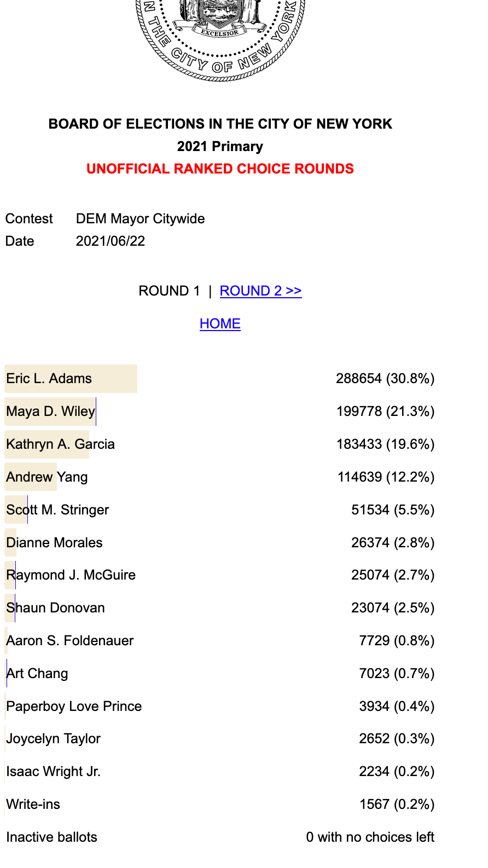The image size is (488, 868).
Task: Click the Dianne Morales candidate name
Action: [x=54, y=542]
